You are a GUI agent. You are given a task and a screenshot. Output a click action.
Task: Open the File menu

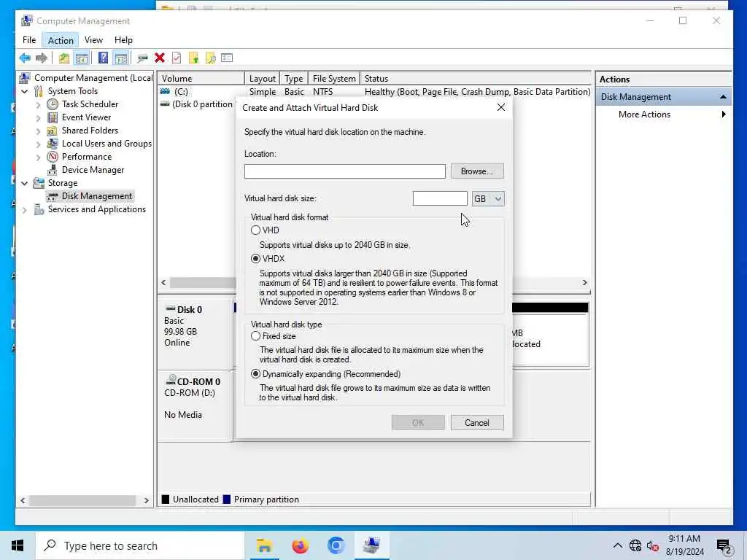click(29, 40)
